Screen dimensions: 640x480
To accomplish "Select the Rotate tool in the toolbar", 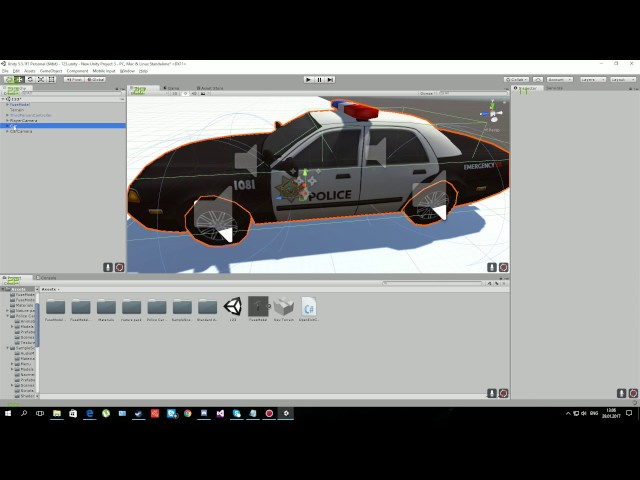I will [29, 79].
